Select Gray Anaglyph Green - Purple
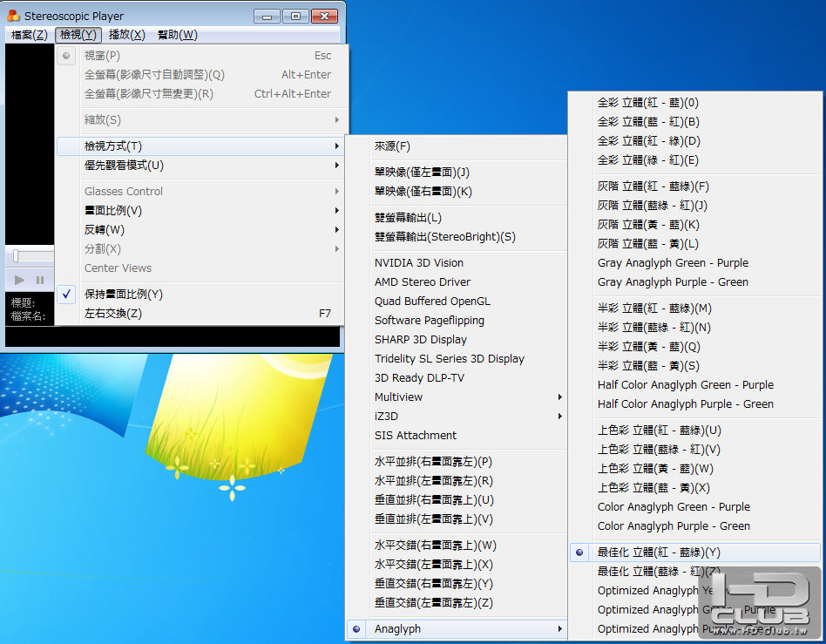The image size is (826, 644). 695,263
